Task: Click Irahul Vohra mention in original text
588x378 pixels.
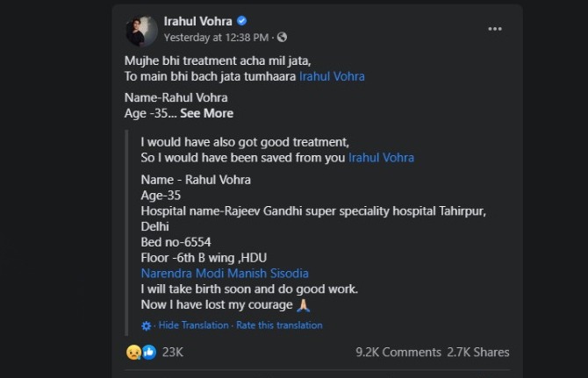Action: pyautogui.click(x=332, y=77)
